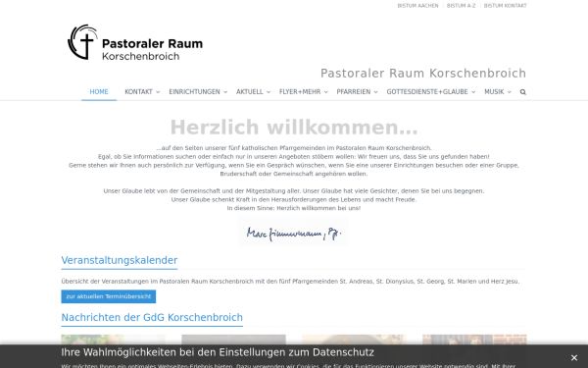Open the MUSIK menu item
The height and width of the screenshot is (368, 588).
[x=494, y=92]
